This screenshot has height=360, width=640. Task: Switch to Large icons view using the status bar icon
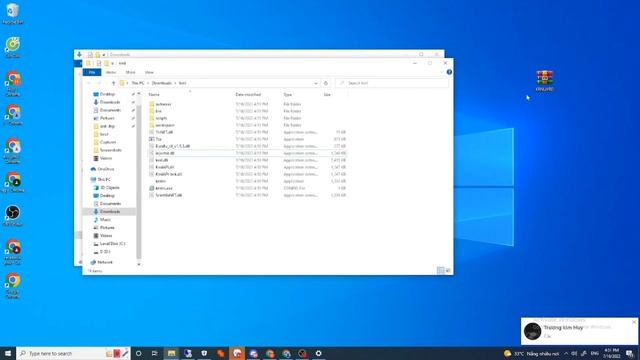click(448, 270)
